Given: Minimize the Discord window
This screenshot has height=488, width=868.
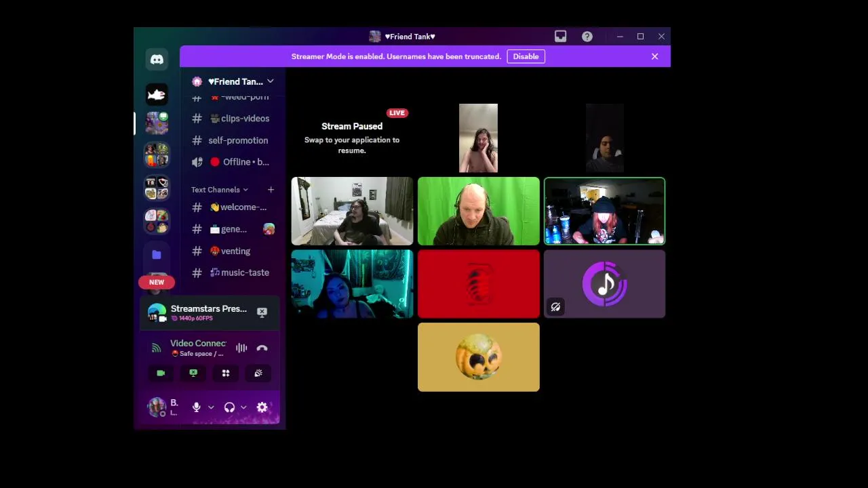Looking at the screenshot, I should coord(620,37).
